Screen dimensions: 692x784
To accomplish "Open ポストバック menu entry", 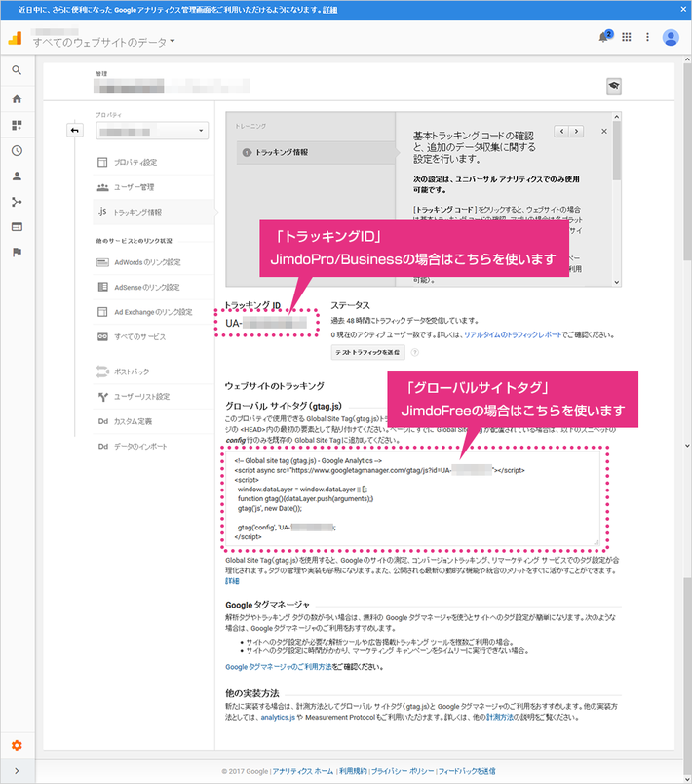I will coord(153,372).
